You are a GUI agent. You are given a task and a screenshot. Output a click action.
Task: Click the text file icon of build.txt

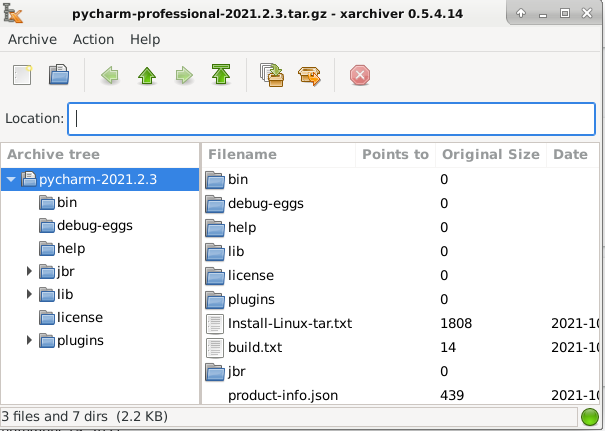click(215, 348)
